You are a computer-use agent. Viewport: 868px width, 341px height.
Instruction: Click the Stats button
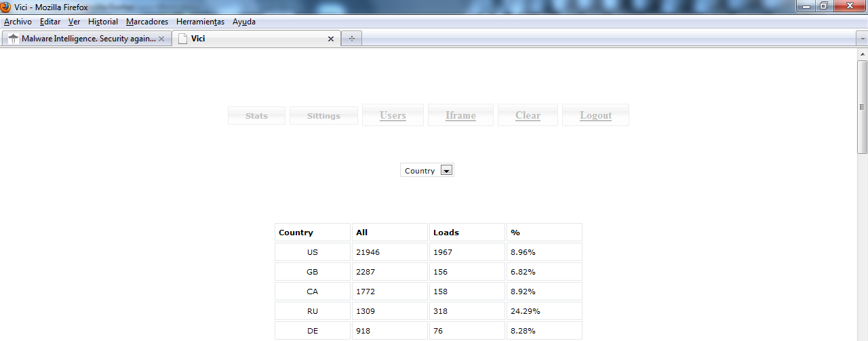(256, 116)
